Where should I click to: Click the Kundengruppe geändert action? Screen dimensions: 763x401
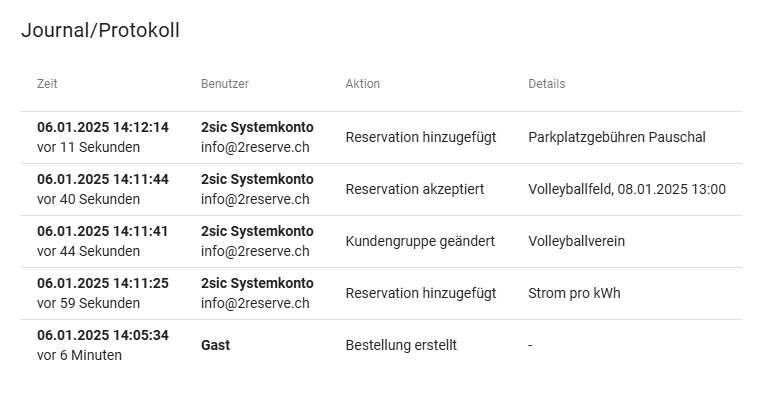(x=419, y=241)
